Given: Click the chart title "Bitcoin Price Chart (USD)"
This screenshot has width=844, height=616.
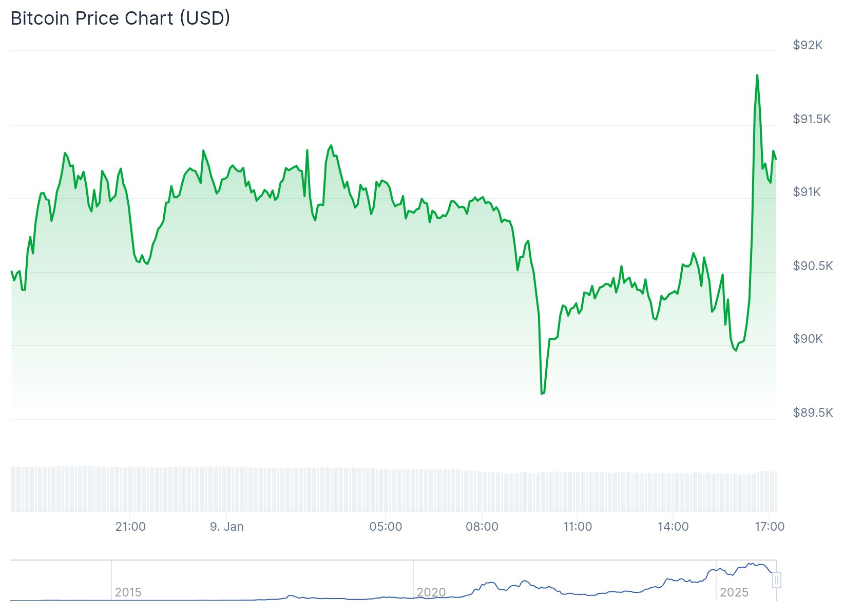Looking at the screenshot, I should tap(120, 18).
